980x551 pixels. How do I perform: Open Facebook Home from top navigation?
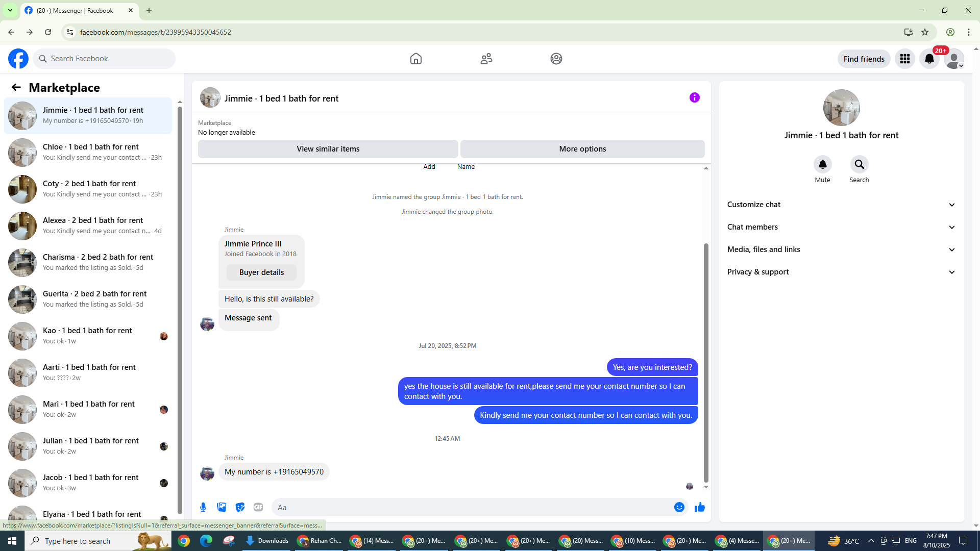coord(415,59)
